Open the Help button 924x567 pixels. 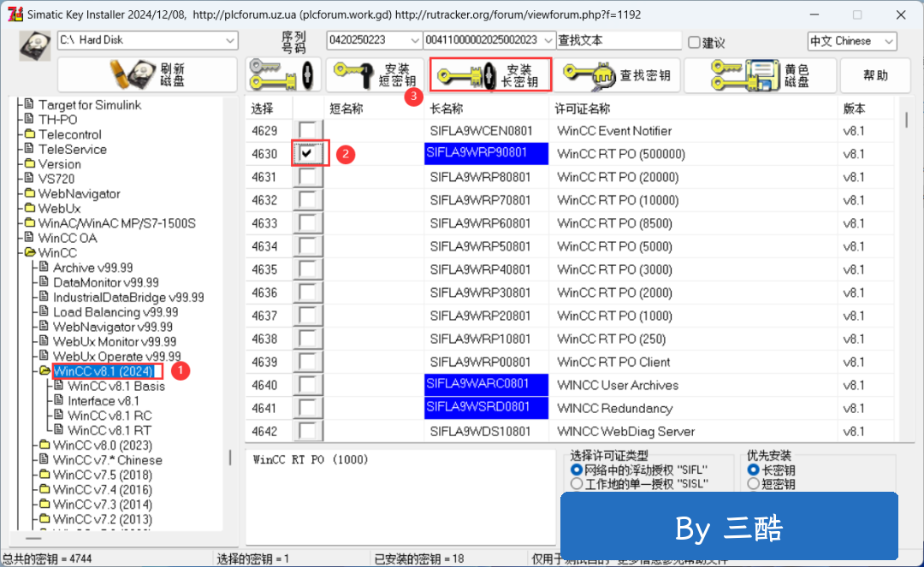[x=875, y=74]
